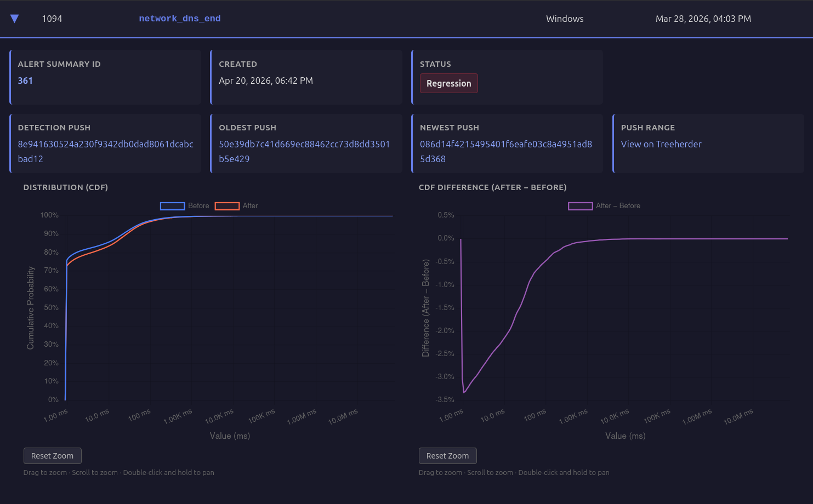Click the network_dns_end probe name
The image size is (813, 504).
point(179,19)
